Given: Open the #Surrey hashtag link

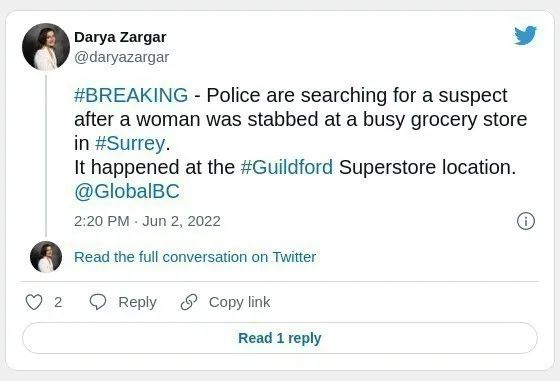Looking at the screenshot, I should [130, 144].
